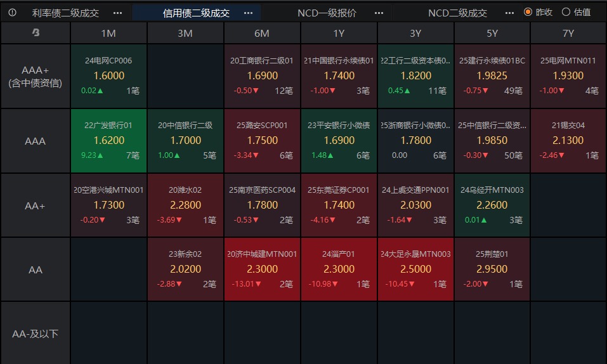Screen dimensions: 607x364
Task: Click the -10.98 change value
Action: coord(320,284)
